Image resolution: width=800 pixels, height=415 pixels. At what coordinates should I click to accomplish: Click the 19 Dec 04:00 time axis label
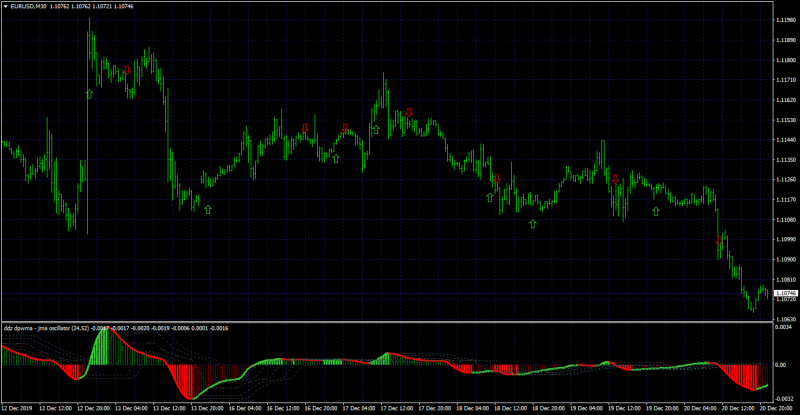587,408
